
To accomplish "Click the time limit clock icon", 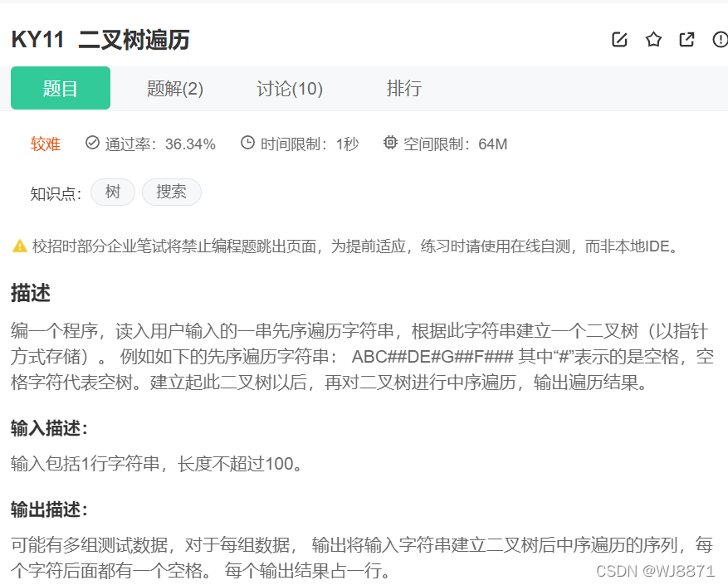I will pos(247,143).
